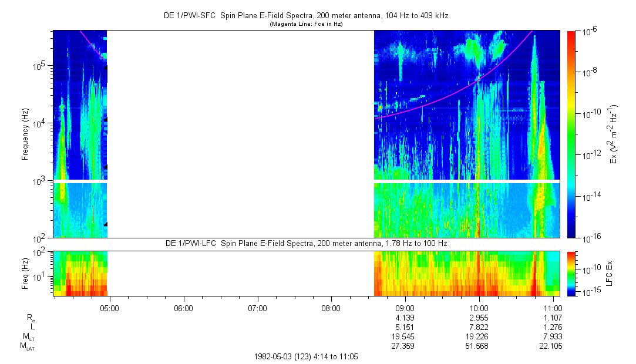Click the LFC Ex color scale bar
The image size is (636, 364).
click(x=571, y=274)
